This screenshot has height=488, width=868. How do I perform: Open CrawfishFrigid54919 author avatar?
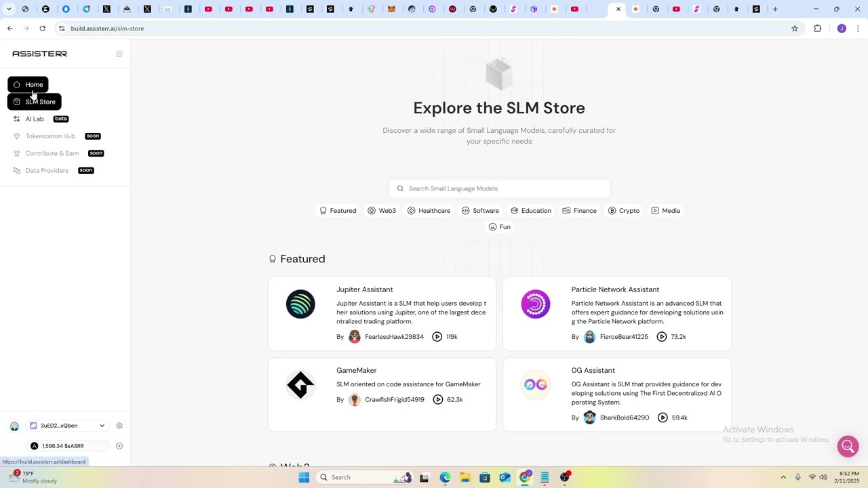pyautogui.click(x=355, y=400)
